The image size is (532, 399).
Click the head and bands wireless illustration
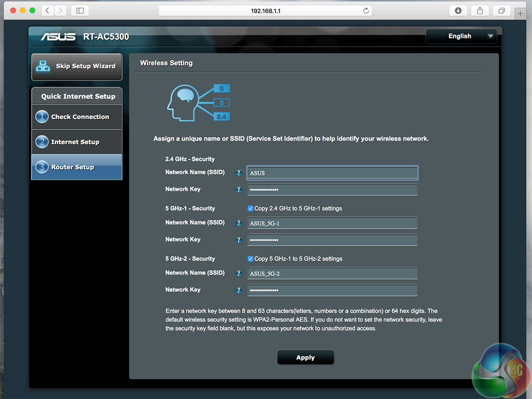click(198, 103)
